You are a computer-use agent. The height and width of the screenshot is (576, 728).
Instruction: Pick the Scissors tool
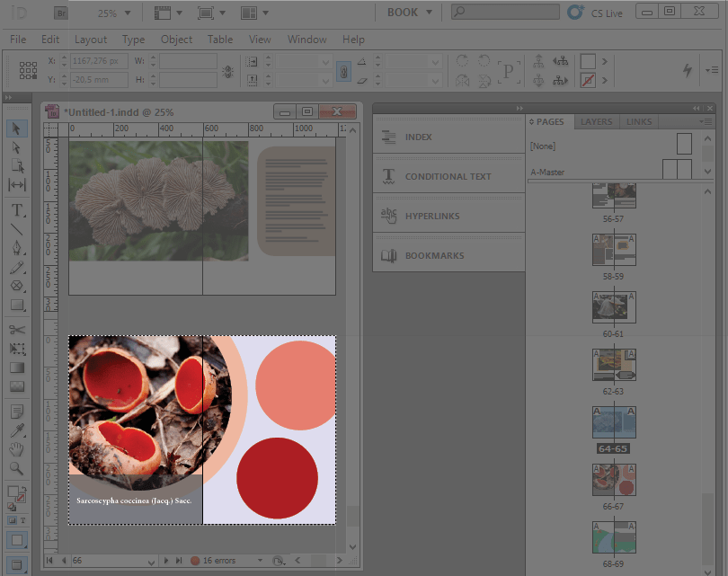(x=17, y=330)
